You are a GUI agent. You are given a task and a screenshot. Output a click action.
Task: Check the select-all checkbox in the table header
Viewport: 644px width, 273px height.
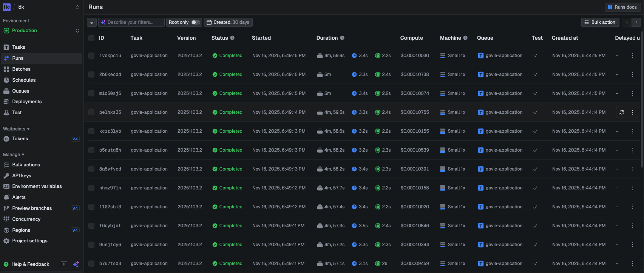tap(91, 38)
